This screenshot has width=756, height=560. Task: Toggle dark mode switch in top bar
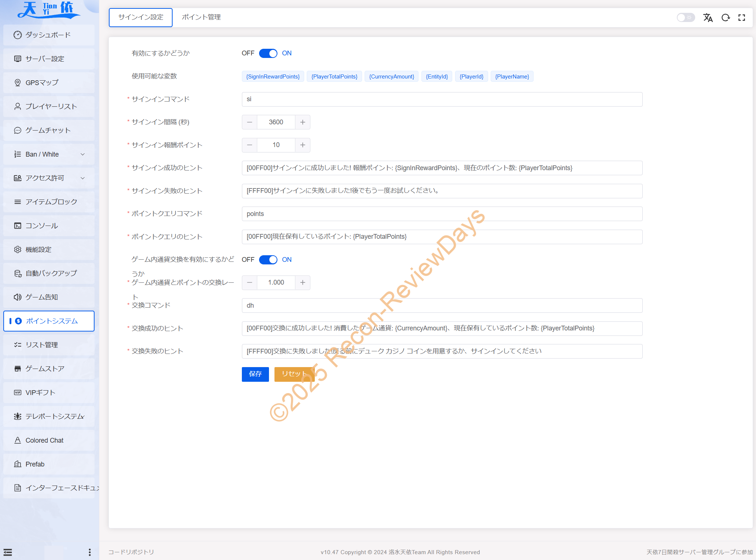(x=685, y=18)
